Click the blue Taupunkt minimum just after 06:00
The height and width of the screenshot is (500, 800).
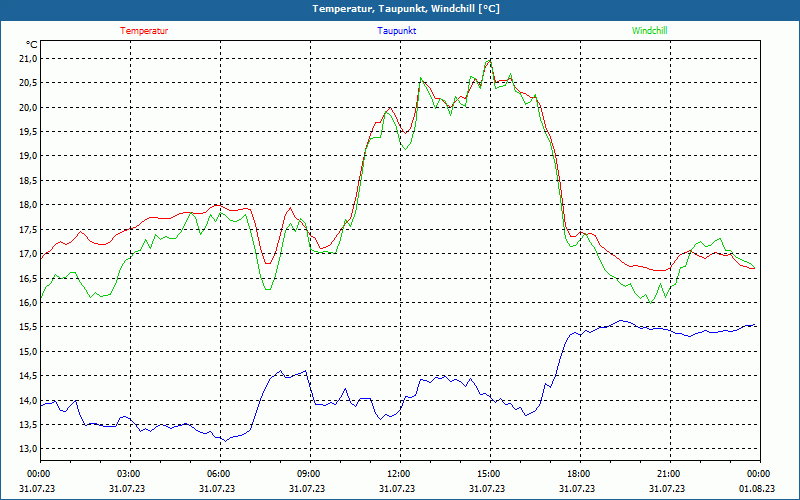(x=225, y=441)
